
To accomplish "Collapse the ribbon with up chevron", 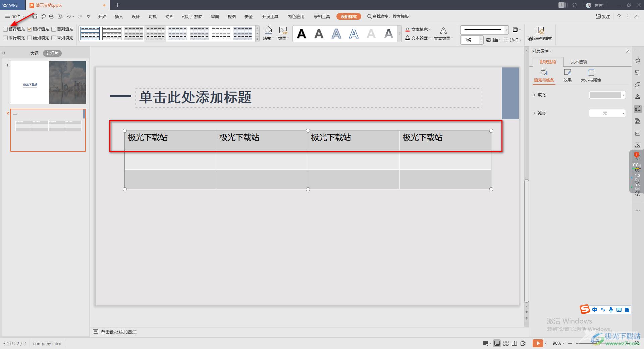I will click(x=636, y=16).
